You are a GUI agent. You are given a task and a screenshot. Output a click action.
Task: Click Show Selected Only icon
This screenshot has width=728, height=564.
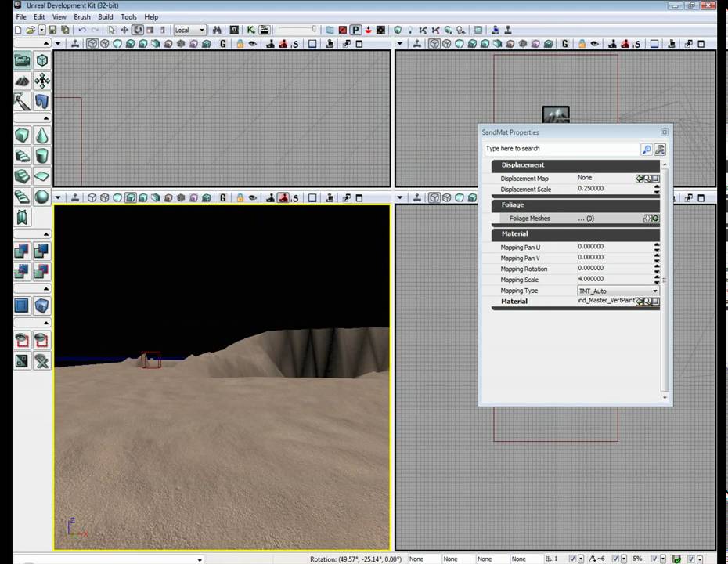click(x=22, y=341)
